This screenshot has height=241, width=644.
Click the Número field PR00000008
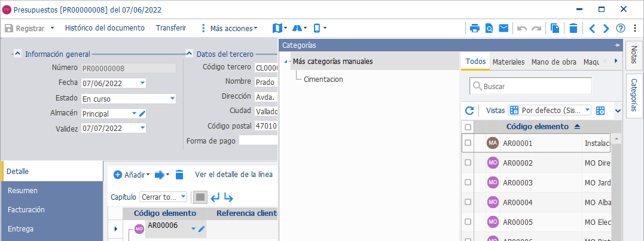[x=129, y=68]
